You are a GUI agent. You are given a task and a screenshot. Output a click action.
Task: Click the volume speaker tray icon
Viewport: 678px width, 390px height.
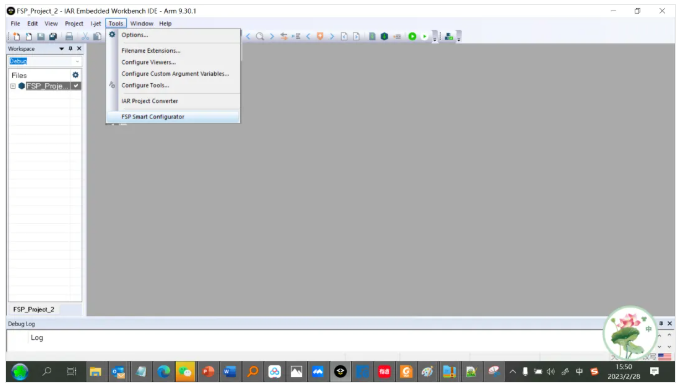(x=551, y=371)
